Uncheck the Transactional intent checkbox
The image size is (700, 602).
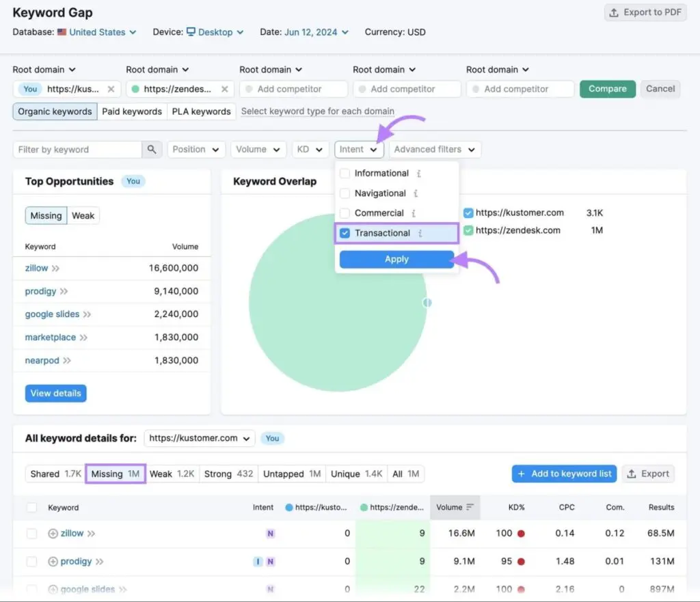(x=345, y=233)
